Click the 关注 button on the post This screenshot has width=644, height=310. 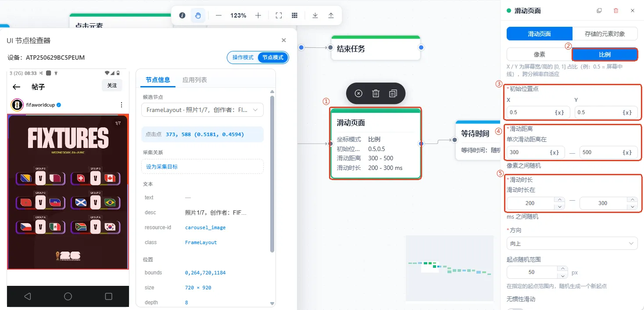112,85
